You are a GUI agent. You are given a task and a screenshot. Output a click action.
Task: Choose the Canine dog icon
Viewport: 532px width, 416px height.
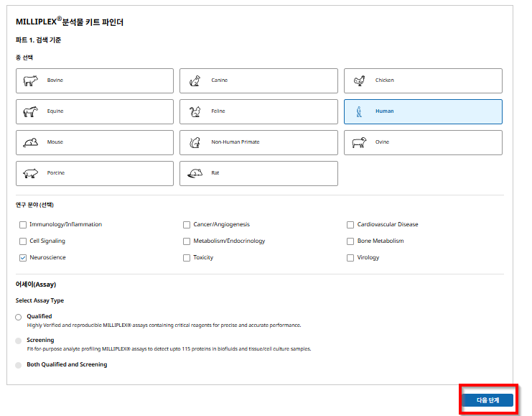pyautogui.click(x=195, y=80)
